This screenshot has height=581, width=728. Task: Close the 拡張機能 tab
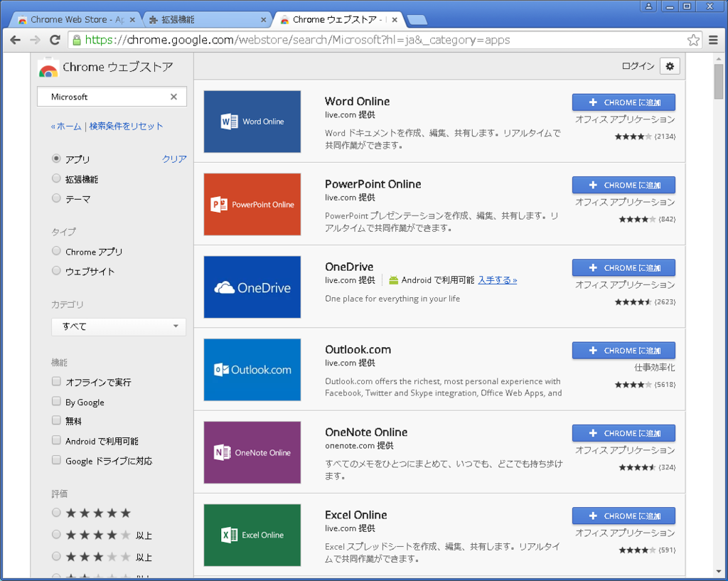pyautogui.click(x=263, y=20)
